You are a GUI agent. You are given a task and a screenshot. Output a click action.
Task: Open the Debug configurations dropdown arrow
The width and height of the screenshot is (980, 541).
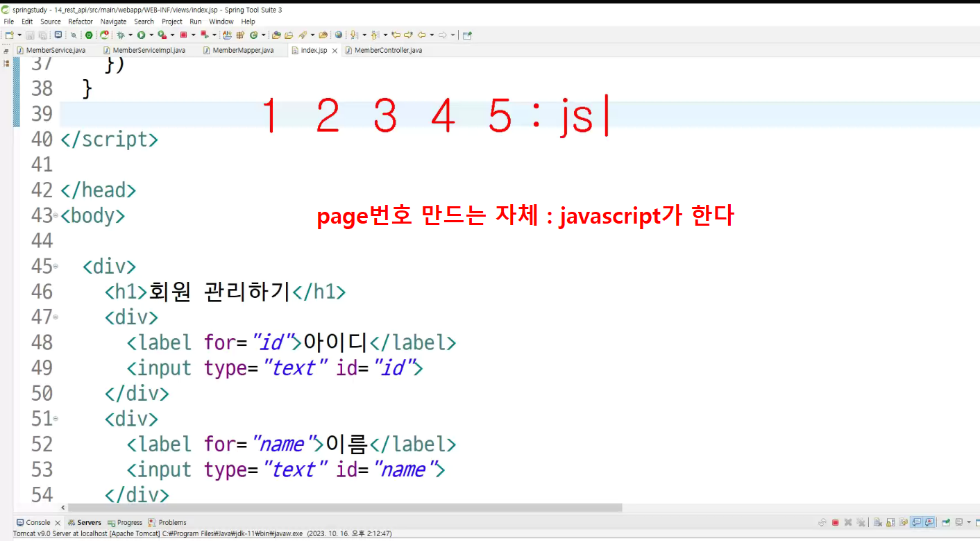(130, 35)
